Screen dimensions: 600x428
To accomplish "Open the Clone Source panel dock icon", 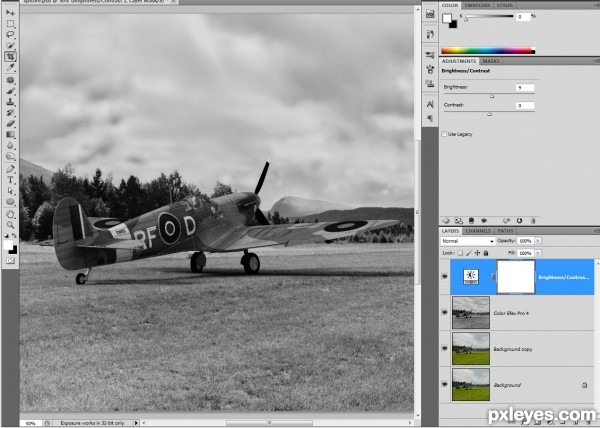I will tap(430, 84).
